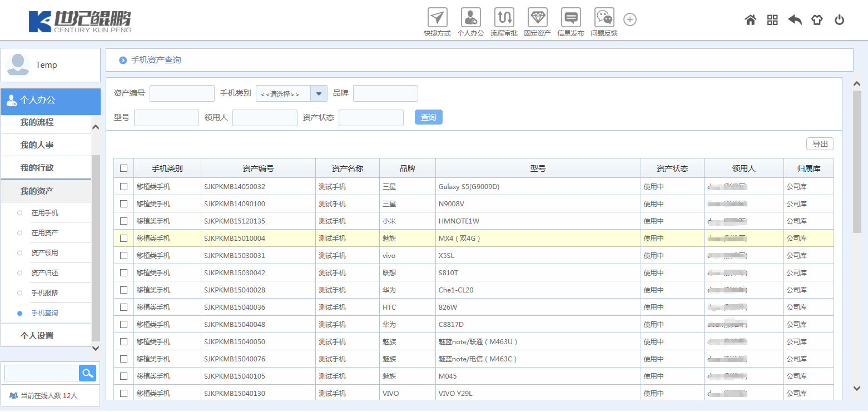This screenshot has width=868, height=412.
Task: Open the 快捷方式 shortcut icon
Action: (x=437, y=18)
